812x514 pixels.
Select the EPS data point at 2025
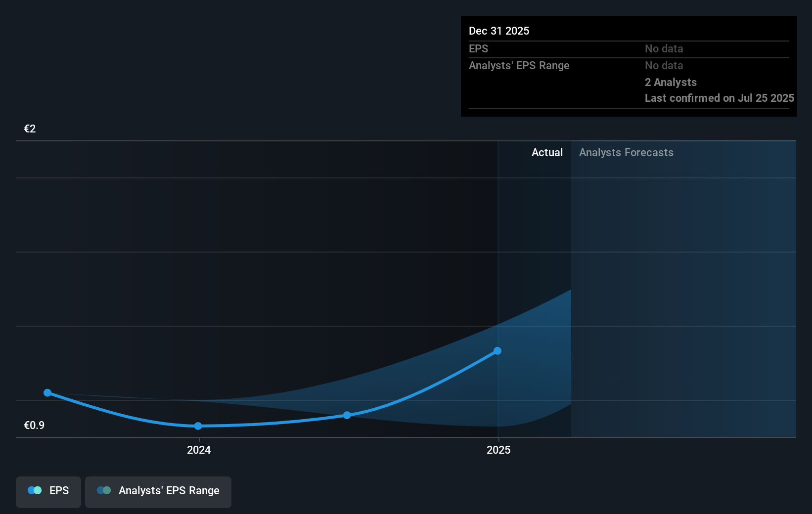(497, 351)
